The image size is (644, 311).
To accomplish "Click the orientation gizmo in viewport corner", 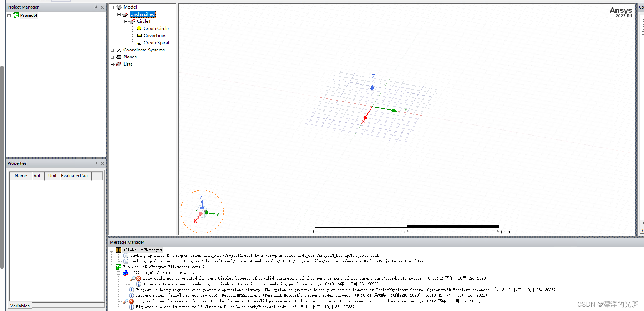I will [202, 212].
